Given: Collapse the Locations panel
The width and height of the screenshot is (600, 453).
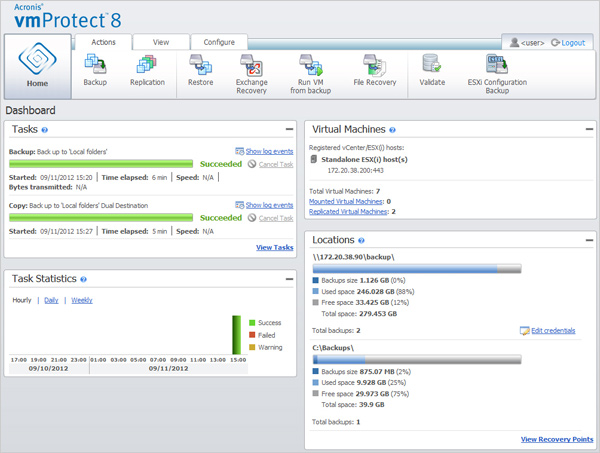Looking at the screenshot, I should (x=589, y=240).
